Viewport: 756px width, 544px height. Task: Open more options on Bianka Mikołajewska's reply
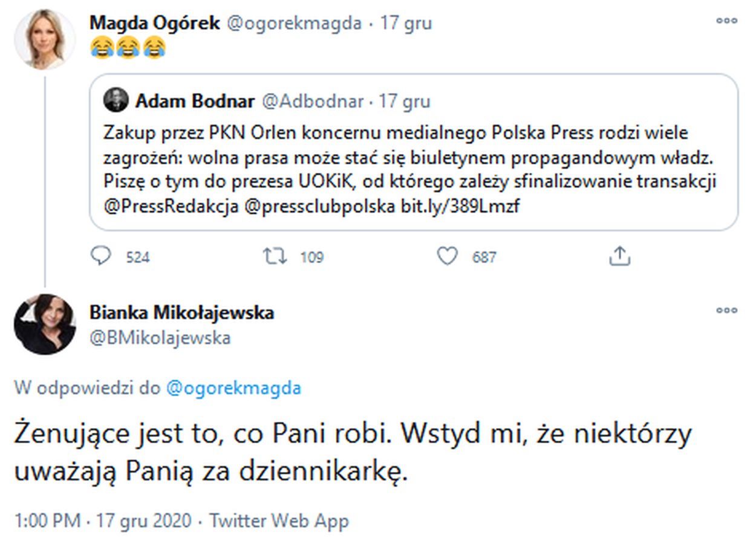[726, 311]
